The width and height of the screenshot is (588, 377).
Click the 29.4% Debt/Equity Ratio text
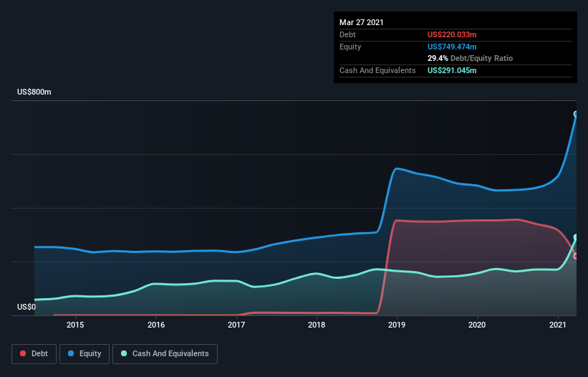(470, 59)
